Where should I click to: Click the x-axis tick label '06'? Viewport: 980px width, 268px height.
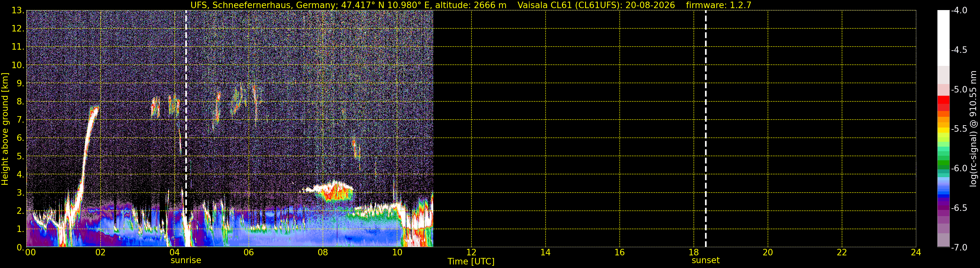[x=249, y=253]
